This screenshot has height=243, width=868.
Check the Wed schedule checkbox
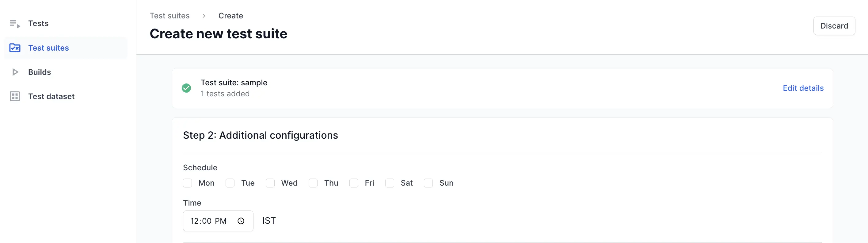tap(270, 183)
